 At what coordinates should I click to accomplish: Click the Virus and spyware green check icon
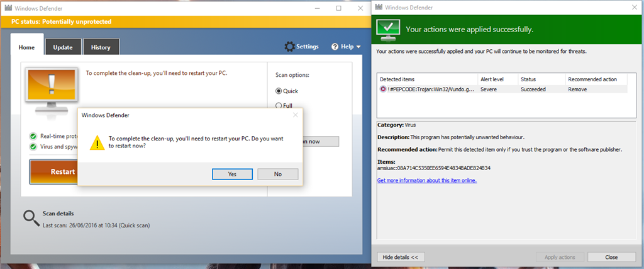pyautogui.click(x=33, y=146)
